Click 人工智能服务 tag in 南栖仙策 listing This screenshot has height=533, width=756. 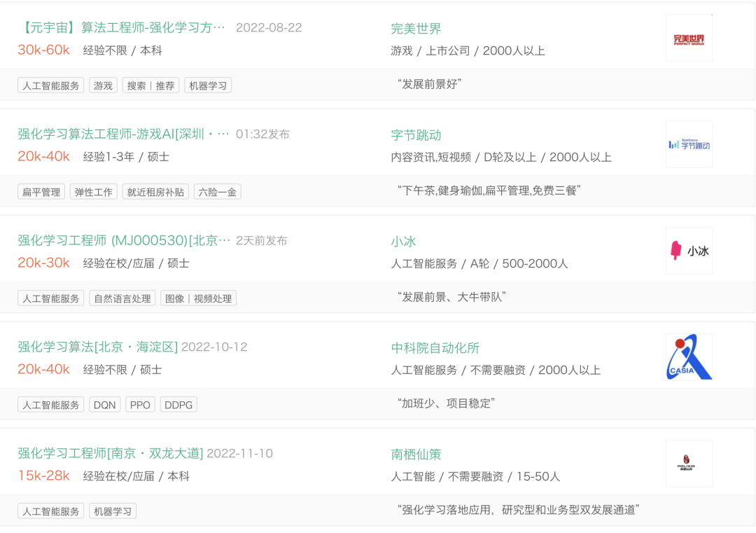50,511
